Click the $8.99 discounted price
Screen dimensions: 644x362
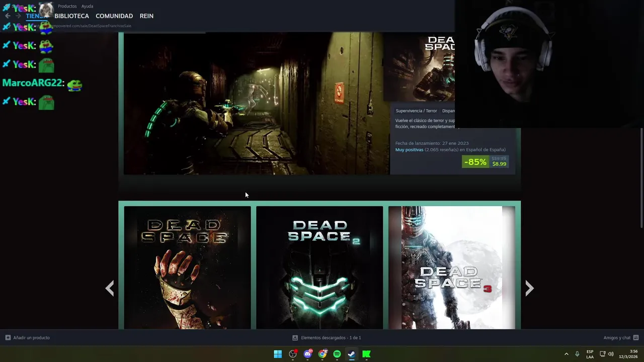coord(499,164)
